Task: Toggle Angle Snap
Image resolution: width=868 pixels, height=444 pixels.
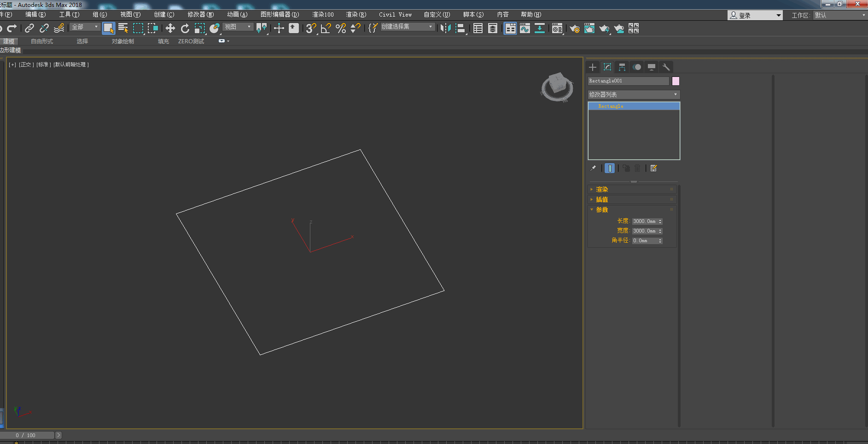Action: tap(326, 29)
